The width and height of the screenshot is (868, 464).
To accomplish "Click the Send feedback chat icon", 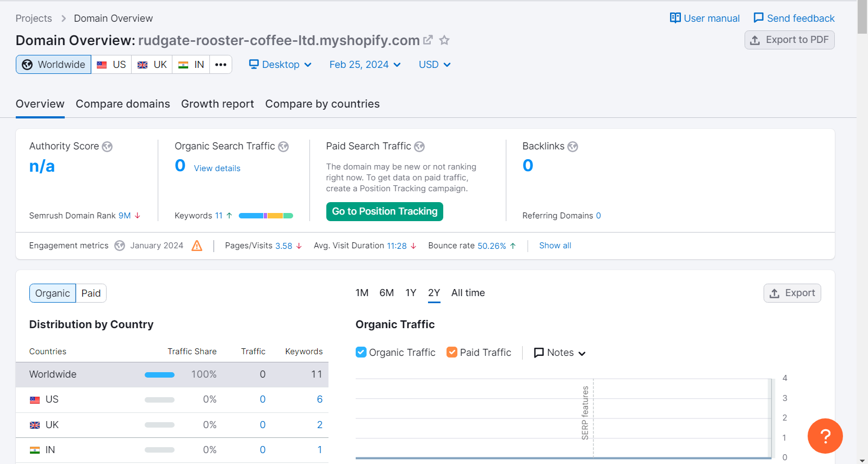I will coord(758,18).
